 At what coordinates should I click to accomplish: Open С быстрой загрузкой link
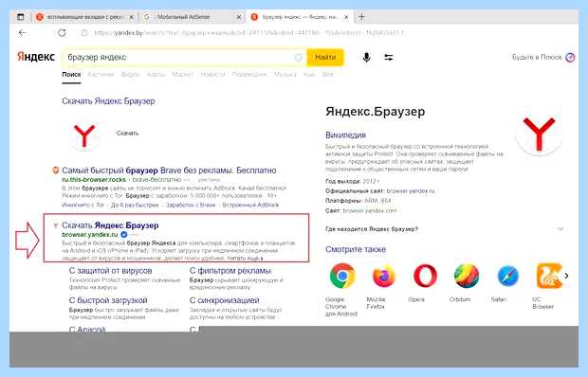coord(108,300)
